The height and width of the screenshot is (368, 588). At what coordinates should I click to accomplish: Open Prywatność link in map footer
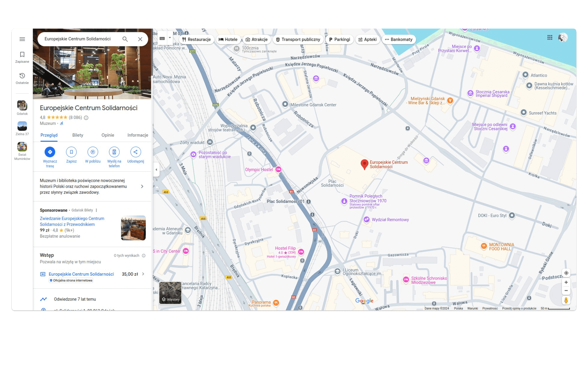click(490, 309)
